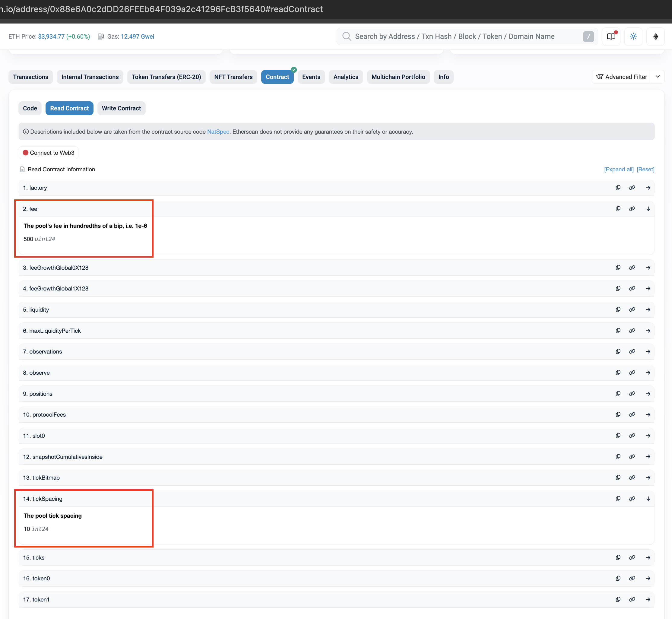672x619 pixels.
Task: Collapse the fee section arrow
Action: [648, 208]
